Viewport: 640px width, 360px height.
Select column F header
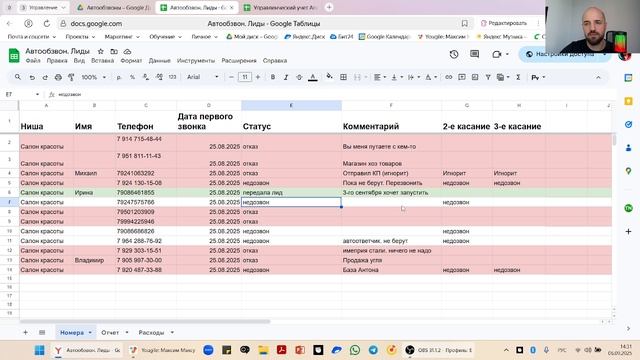click(x=391, y=106)
